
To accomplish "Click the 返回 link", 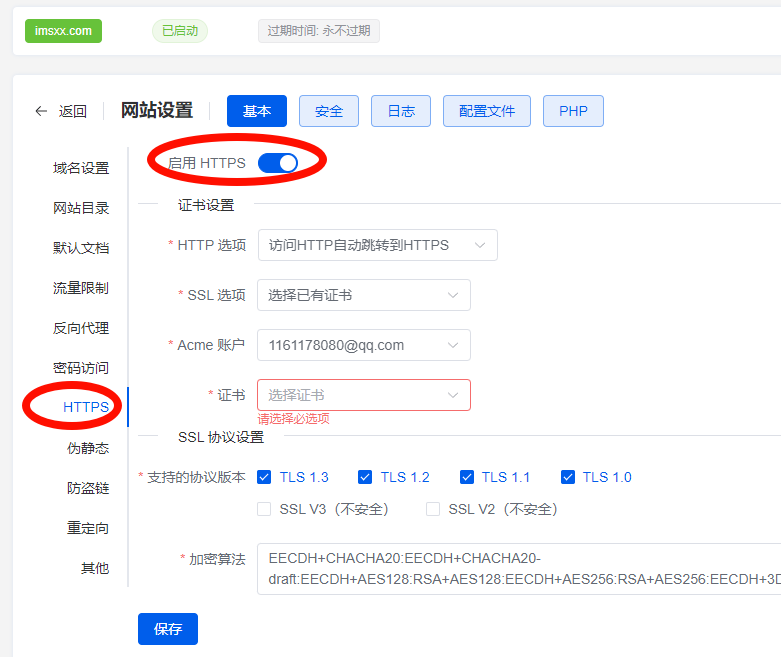I will click(x=73, y=111).
